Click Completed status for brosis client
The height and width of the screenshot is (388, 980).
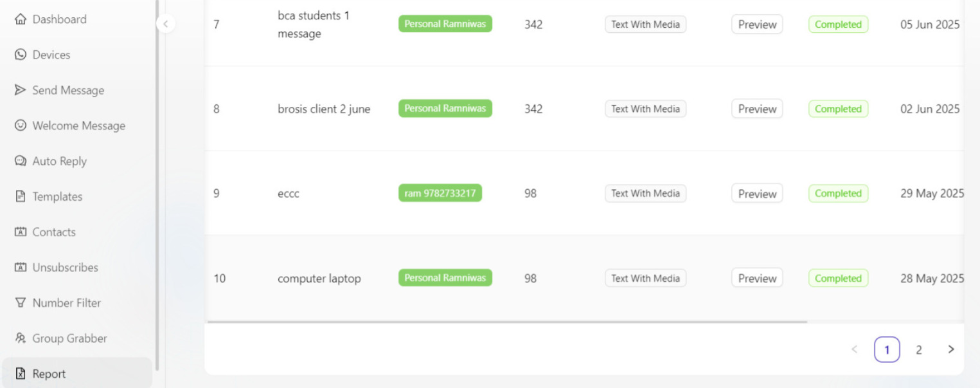(838, 109)
